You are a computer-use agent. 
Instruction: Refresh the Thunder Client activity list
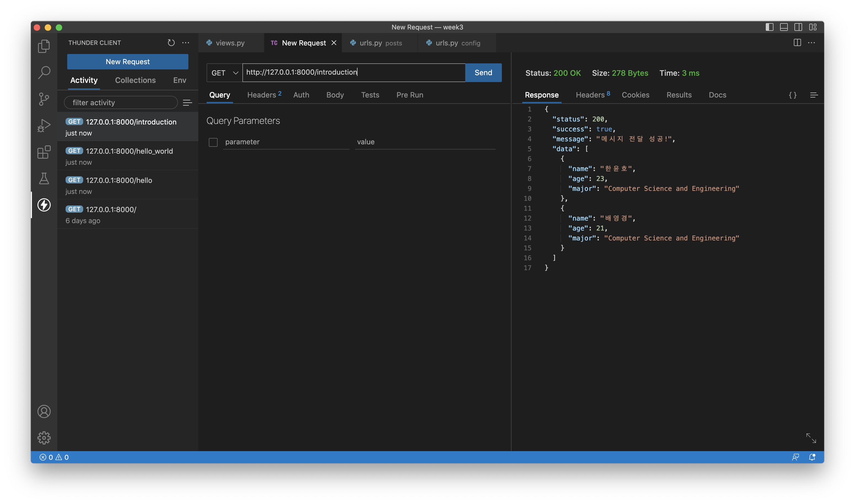[x=171, y=43]
